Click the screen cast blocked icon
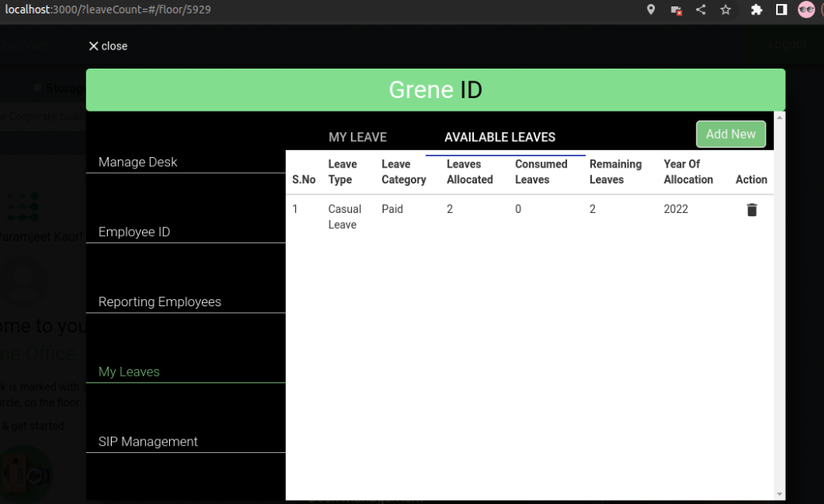This screenshot has width=824, height=504. click(676, 10)
